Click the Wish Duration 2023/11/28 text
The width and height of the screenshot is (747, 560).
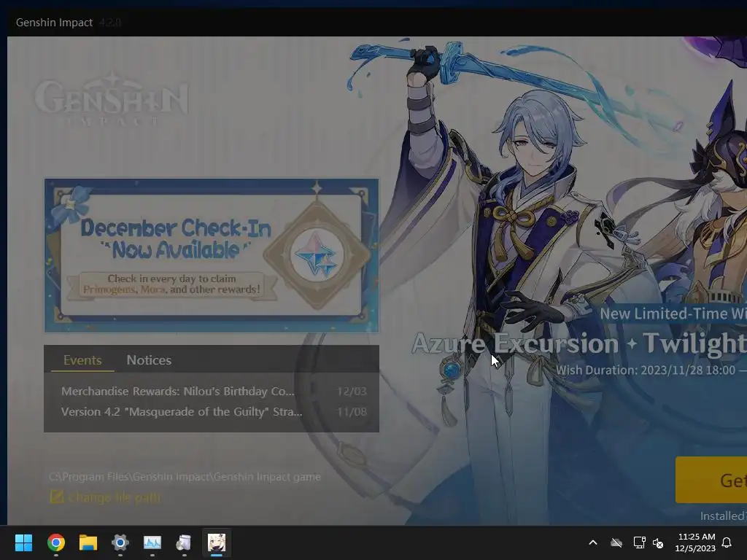click(651, 370)
